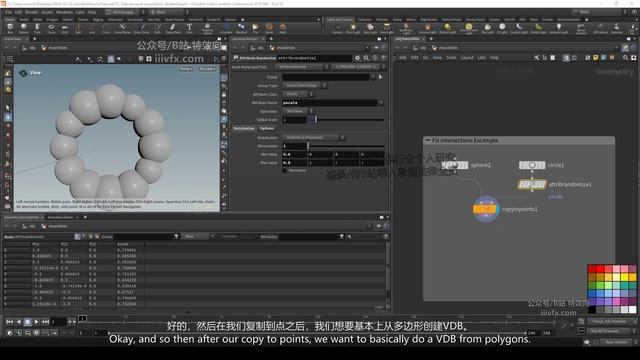Image resolution: width=640 pixels, height=360 pixels.
Task: Select the Torus shelf tool
Action: coord(51,28)
